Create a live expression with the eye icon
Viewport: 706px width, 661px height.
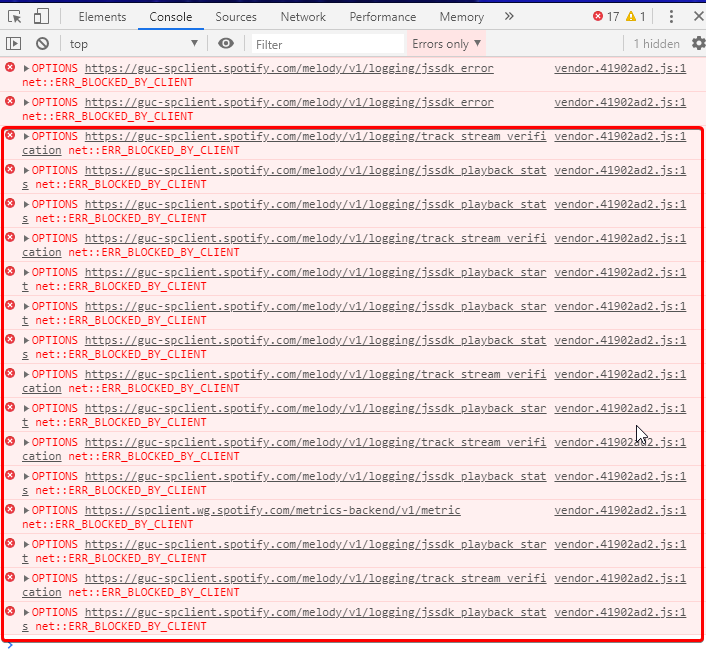tap(226, 43)
